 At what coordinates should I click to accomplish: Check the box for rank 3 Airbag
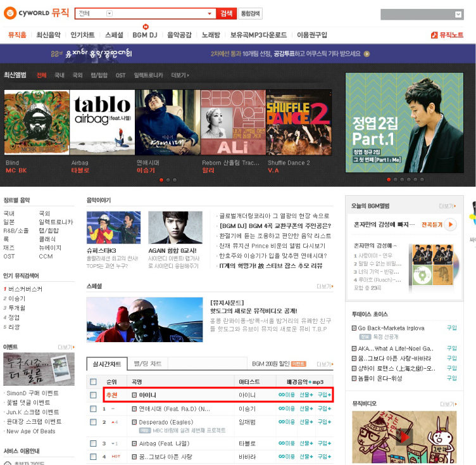(x=93, y=443)
